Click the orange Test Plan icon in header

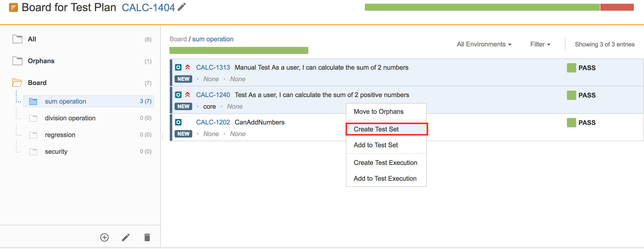[13, 7]
